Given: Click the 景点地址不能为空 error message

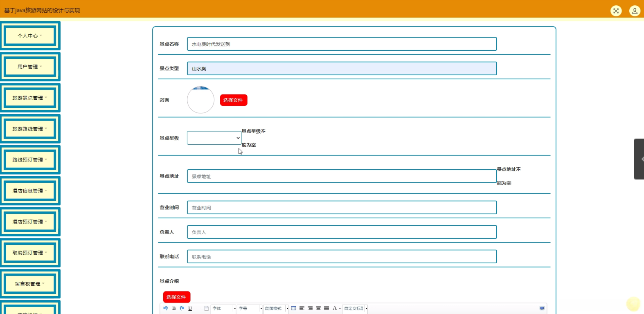Looking at the screenshot, I should [509, 176].
